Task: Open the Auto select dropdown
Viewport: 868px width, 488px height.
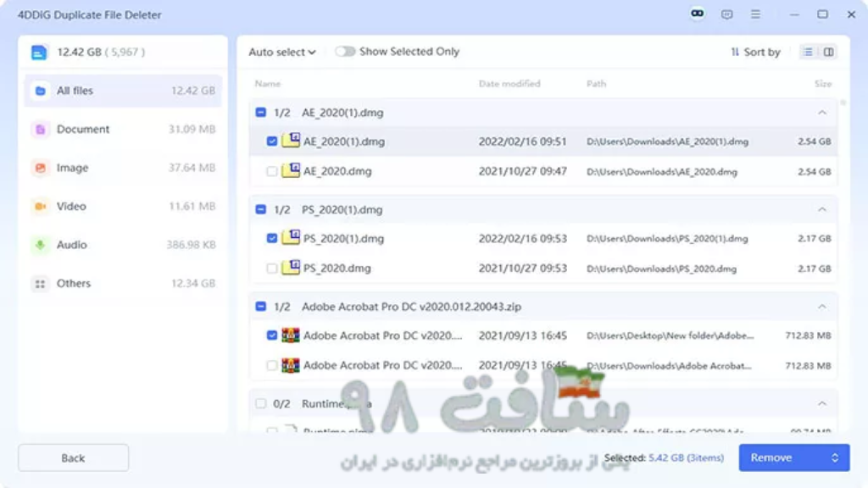Action: coord(281,52)
